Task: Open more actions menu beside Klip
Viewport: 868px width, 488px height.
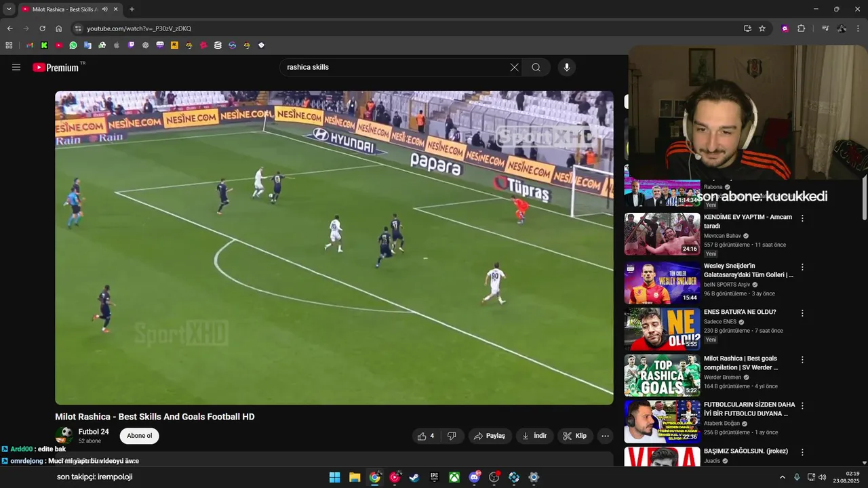Action: pos(606,436)
